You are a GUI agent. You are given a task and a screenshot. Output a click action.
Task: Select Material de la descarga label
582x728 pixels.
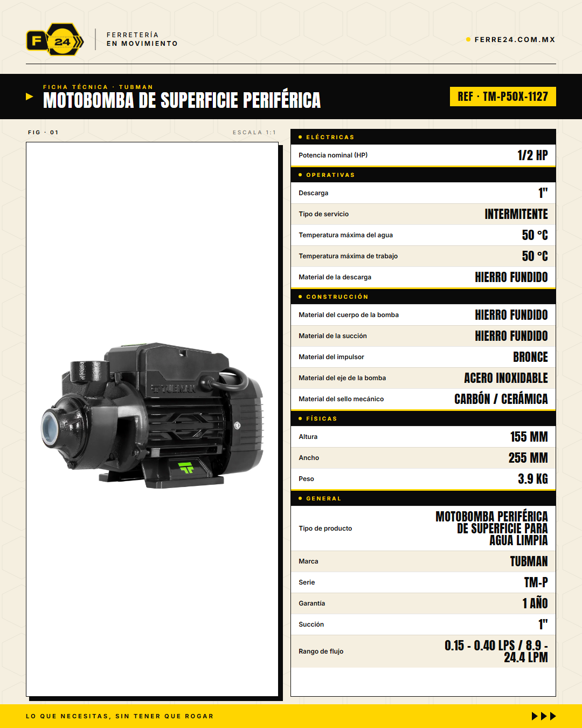pos(335,277)
